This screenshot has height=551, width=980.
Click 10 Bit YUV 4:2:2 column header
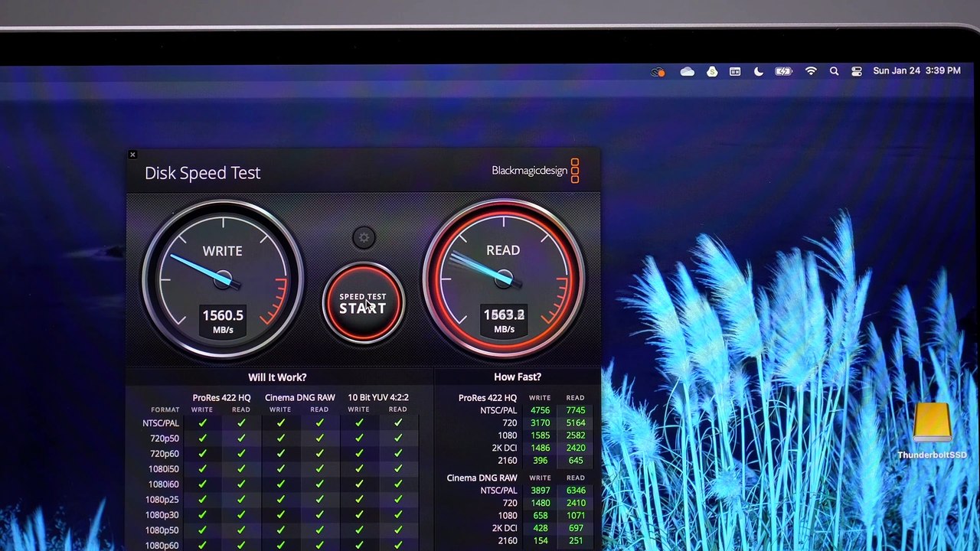378,397
